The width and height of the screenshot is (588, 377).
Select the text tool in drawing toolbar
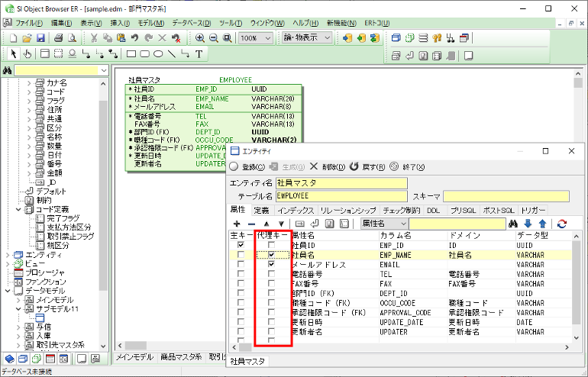point(199,54)
